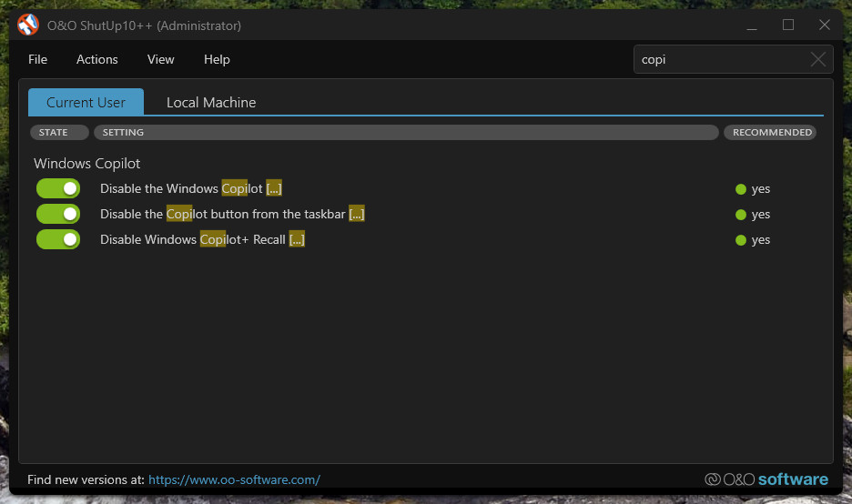Clear the search box with the X icon

[817, 59]
